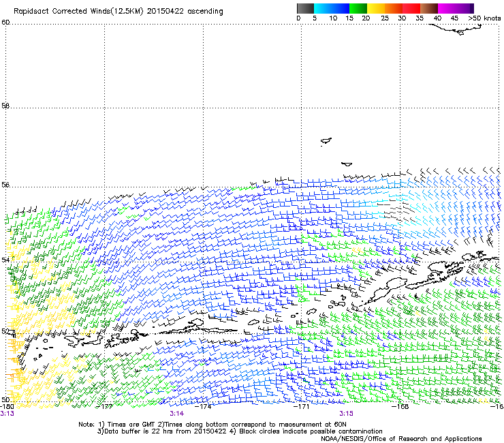Click the coastline outline near the '>50 knots' label
The image size is (504, 443).
tap(456, 29)
